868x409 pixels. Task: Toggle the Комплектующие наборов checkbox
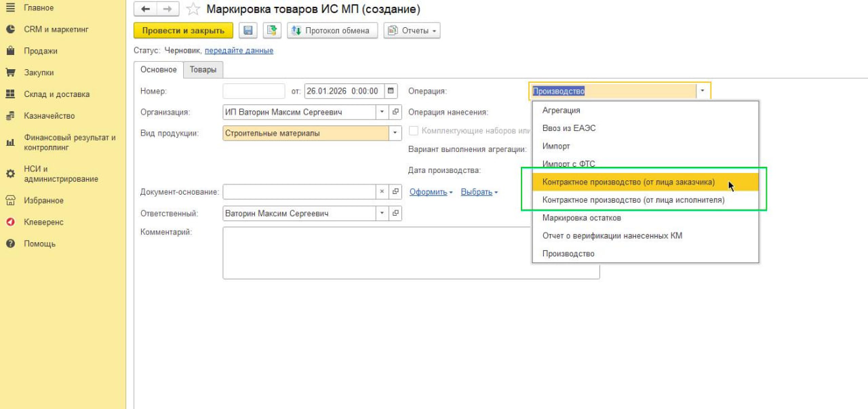(x=413, y=131)
